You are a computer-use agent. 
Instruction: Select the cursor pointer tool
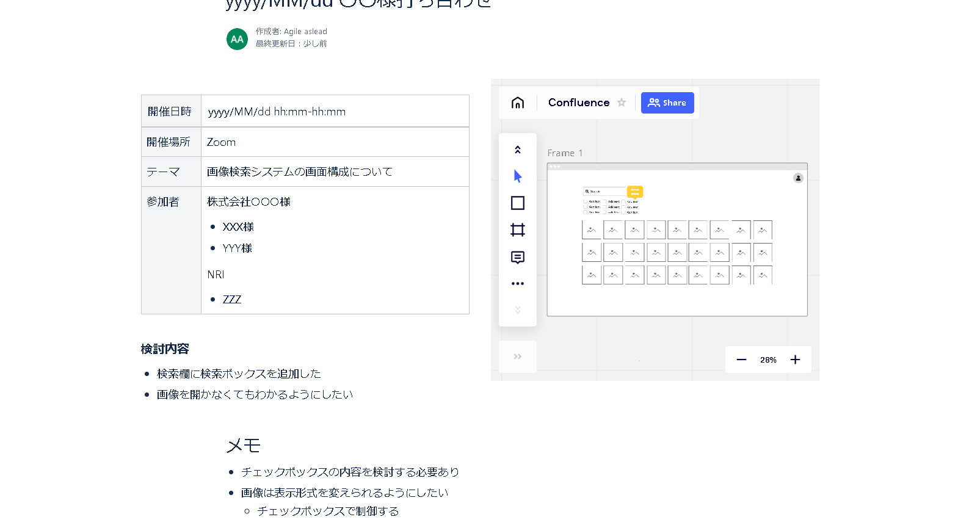tap(518, 176)
